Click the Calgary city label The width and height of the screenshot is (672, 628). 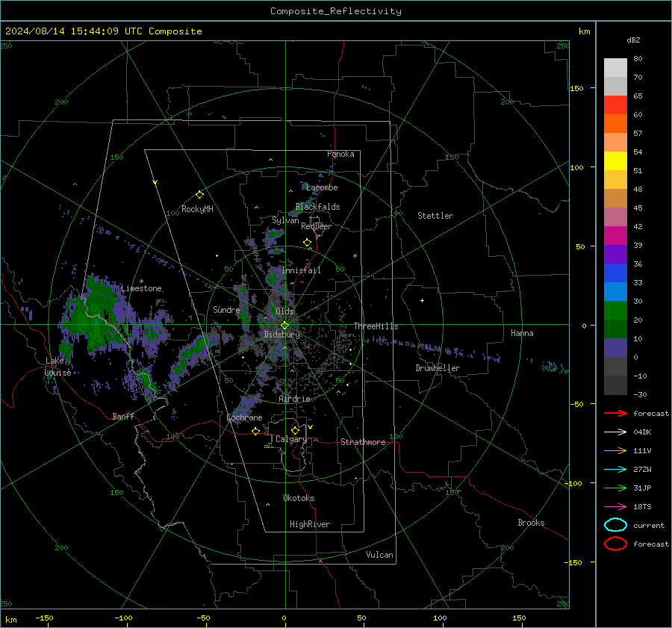(291, 439)
